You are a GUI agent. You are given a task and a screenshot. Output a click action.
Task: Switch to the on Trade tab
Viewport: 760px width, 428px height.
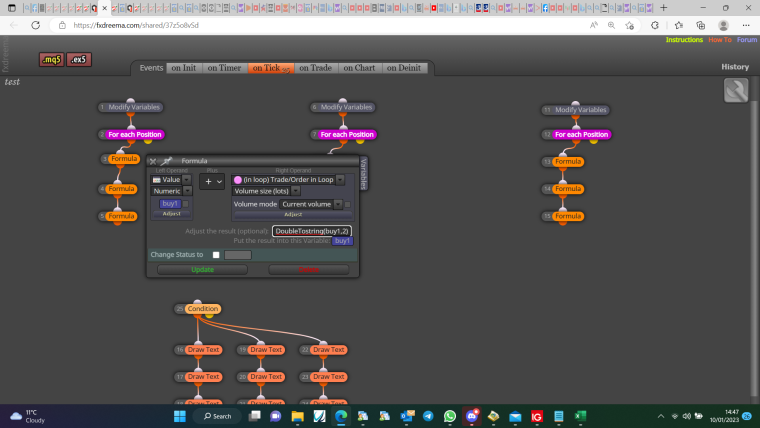[x=316, y=68]
